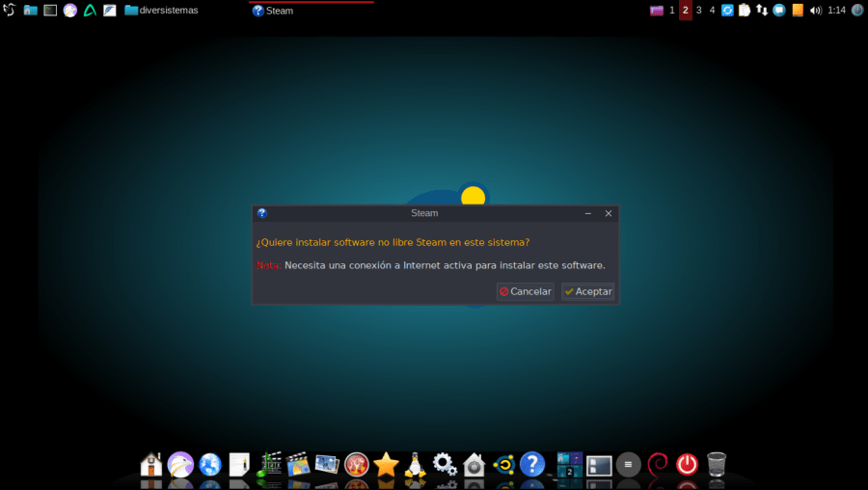
Task: Click the Debian swirl icon in the dock
Action: tap(658, 465)
